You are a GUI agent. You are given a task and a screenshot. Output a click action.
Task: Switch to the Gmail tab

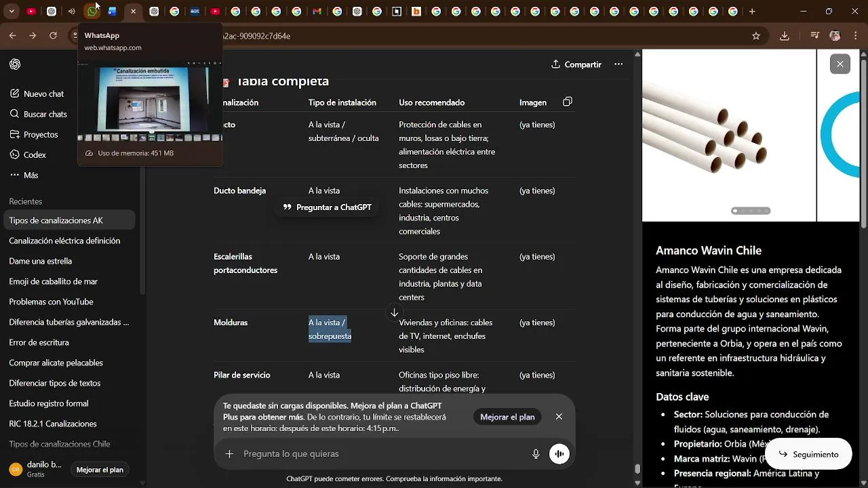coord(317,12)
